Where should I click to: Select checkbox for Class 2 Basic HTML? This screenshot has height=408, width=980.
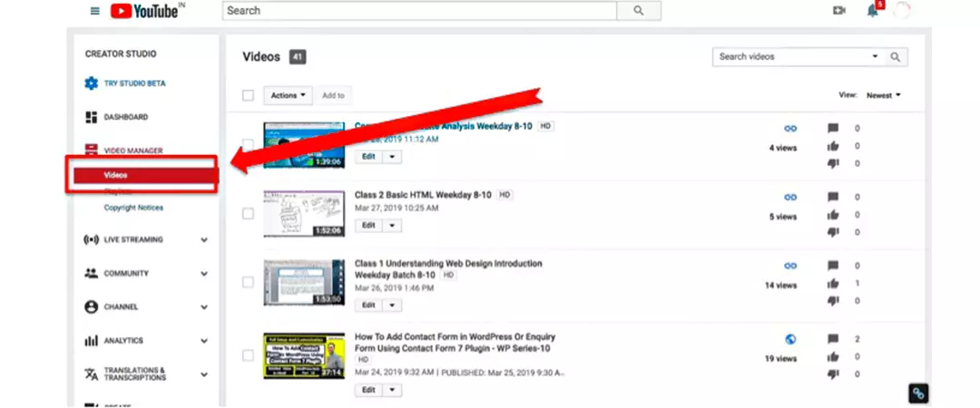pos(248,214)
